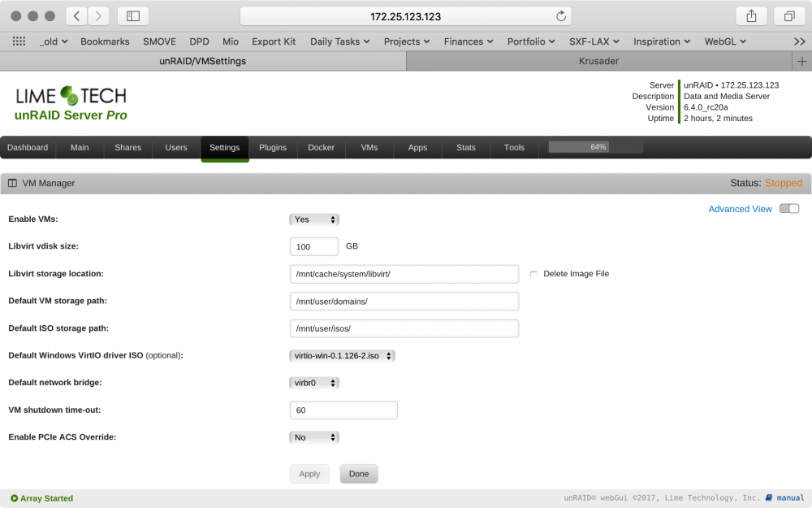Expand the Inspiration bookmarks folder
812x508 pixels.
tap(661, 41)
